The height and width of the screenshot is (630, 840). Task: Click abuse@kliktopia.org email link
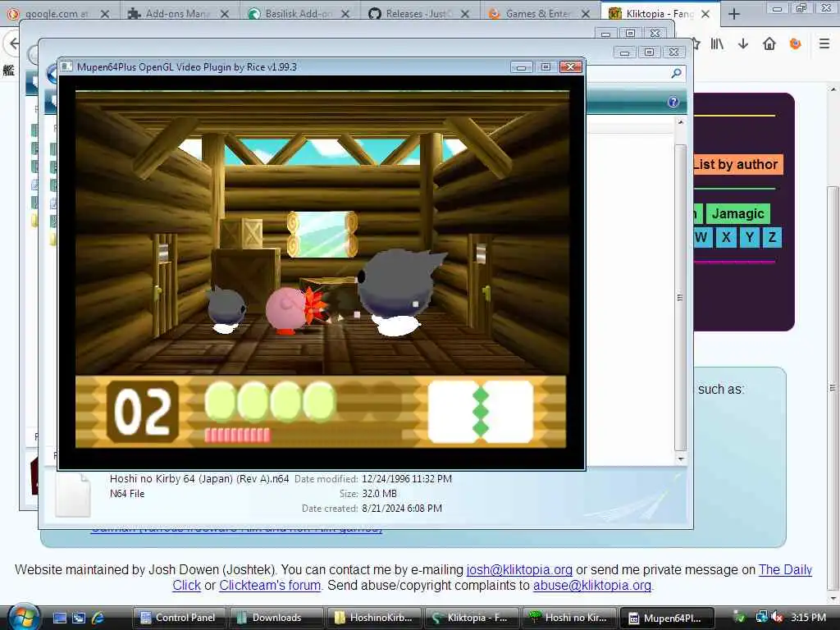(x=592, y=586)
